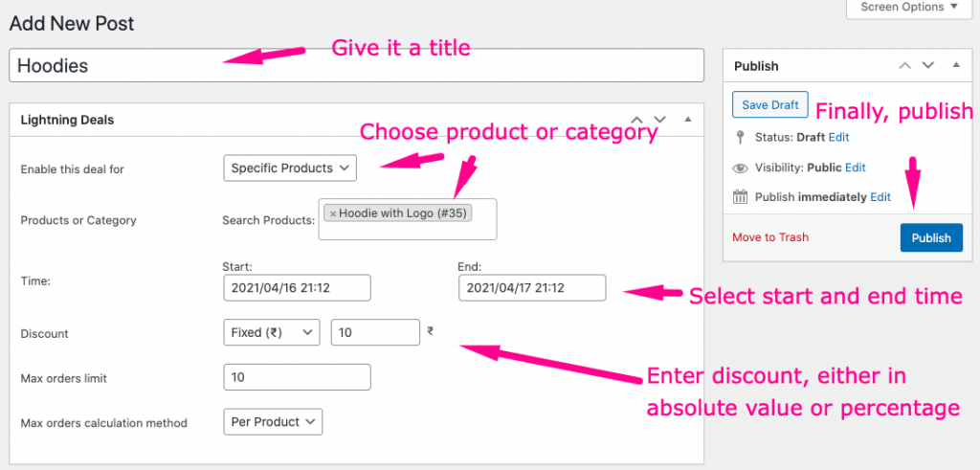Viewport: 980px width, 470px height.
Task: Click the Move to Trash link
Action: [x=769, y=237]
